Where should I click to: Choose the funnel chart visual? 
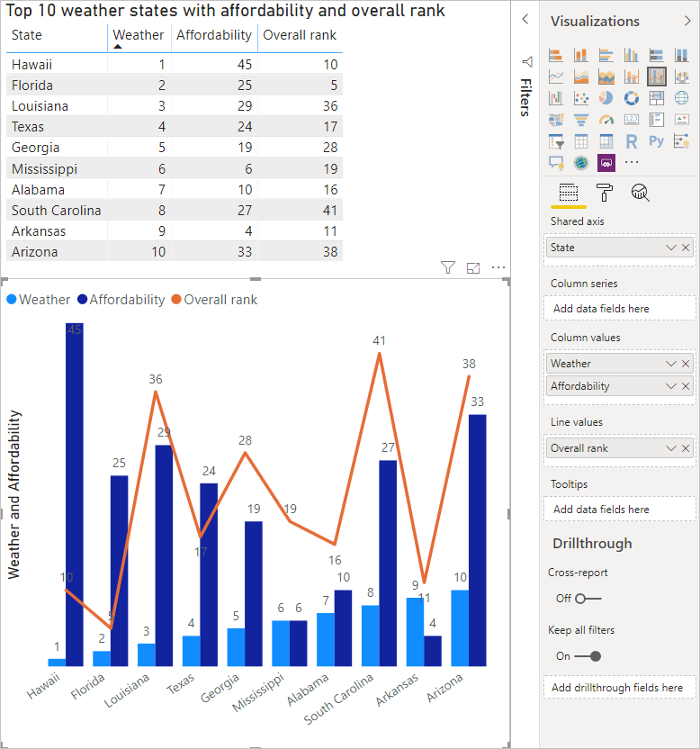click(x=580, y=120)
